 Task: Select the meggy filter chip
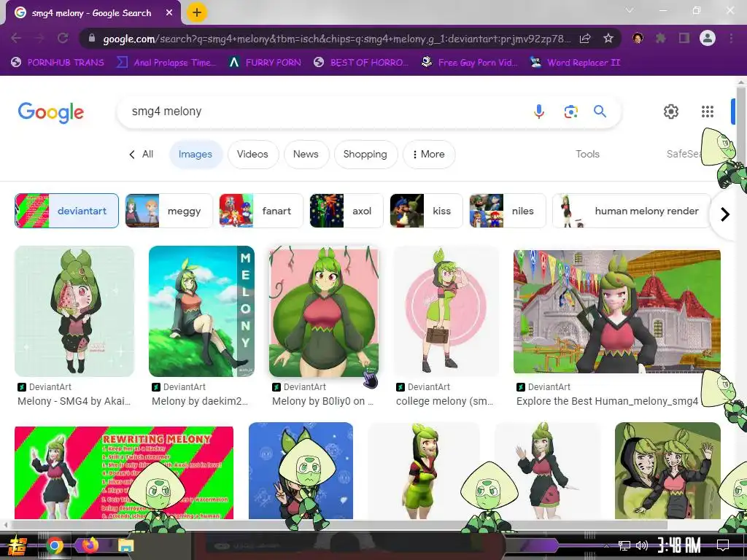click(x=169, y=211)
